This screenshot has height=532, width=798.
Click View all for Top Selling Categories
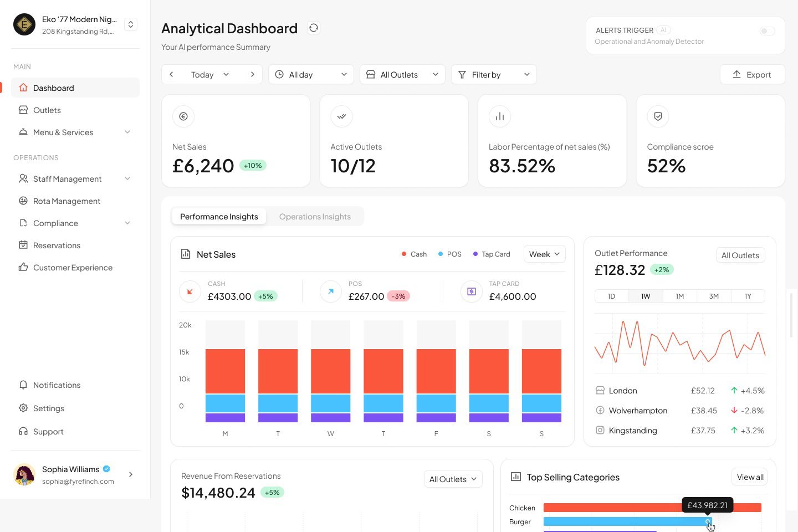click(750, 477)
